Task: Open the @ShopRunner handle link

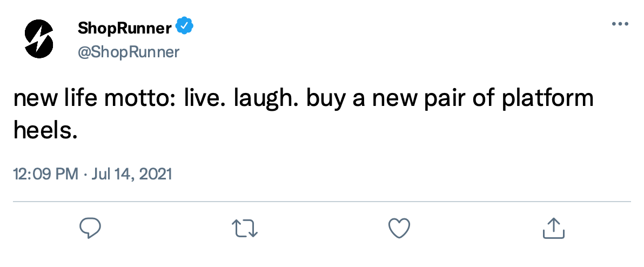Action: pyautogui.click(x=129, y=52)
